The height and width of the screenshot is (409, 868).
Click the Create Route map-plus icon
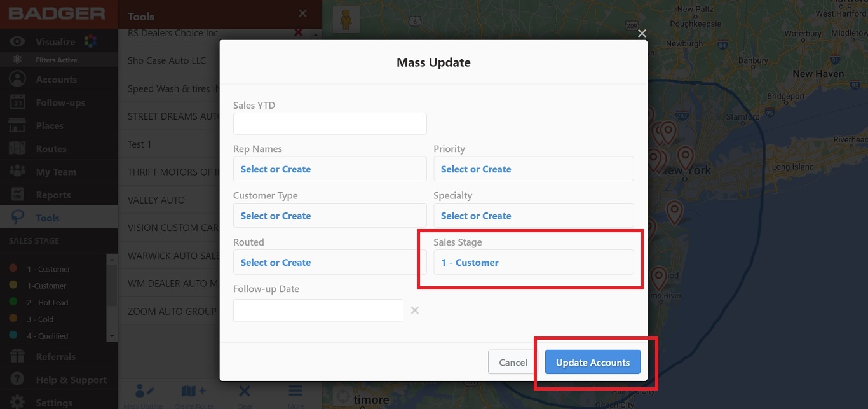pos(193,391)
